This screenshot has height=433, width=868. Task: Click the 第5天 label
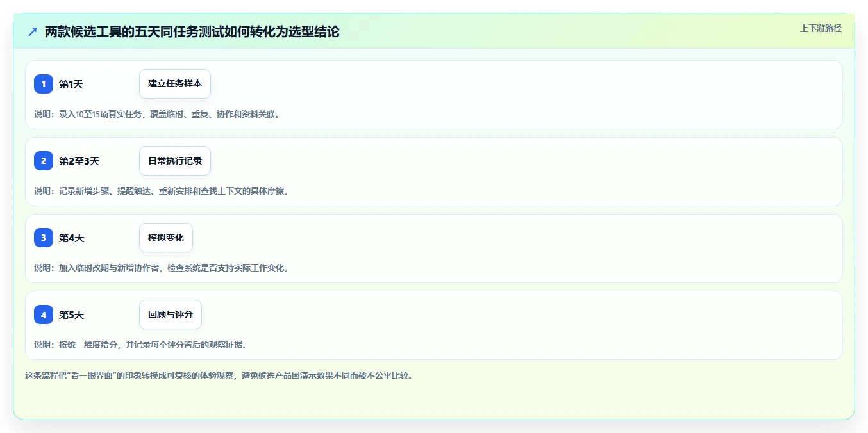point(72,315)
